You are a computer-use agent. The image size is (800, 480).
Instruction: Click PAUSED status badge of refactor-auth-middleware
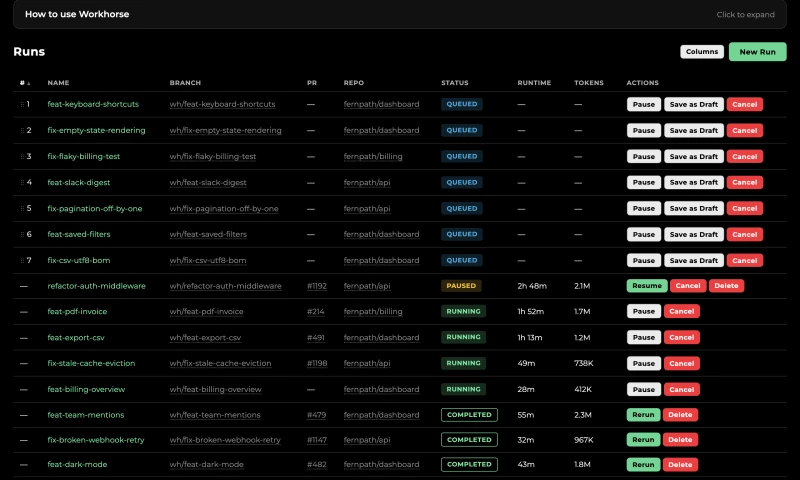pyautogui.click(x=461, y=286)
